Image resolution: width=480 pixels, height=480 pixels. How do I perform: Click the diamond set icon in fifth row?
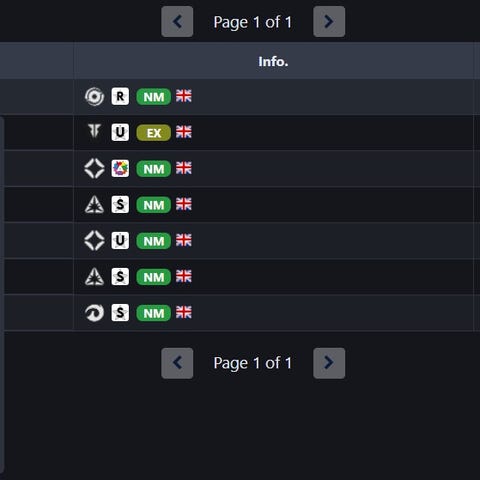click(x=94, y=241)
